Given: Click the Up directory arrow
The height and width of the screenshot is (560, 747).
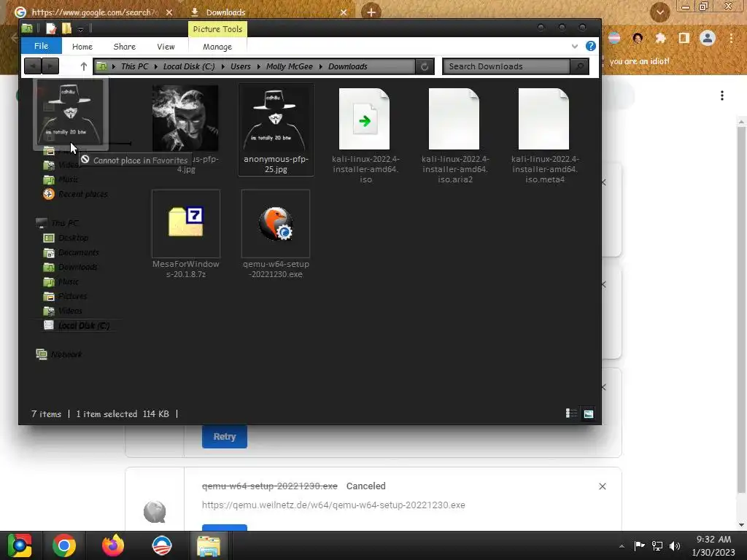Looking at the screenshot, I should tap(83, 66).
